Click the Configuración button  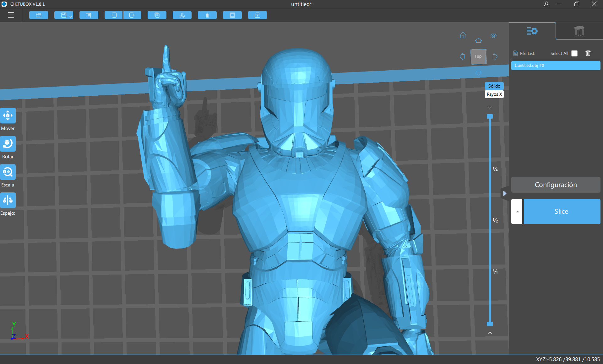(556, 185)
